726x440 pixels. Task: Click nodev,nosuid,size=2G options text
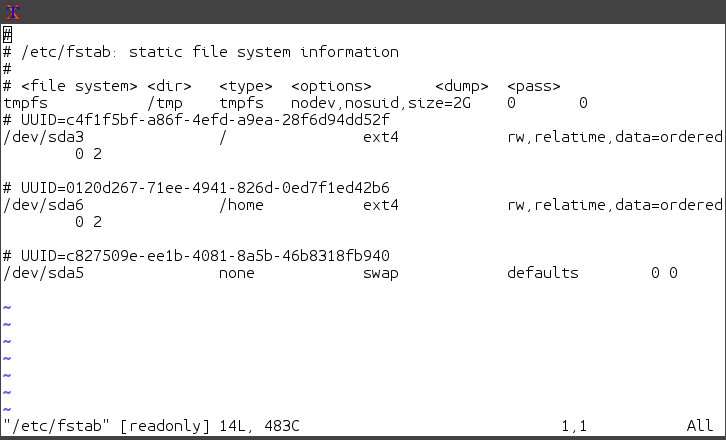click(x=381, y=103)
